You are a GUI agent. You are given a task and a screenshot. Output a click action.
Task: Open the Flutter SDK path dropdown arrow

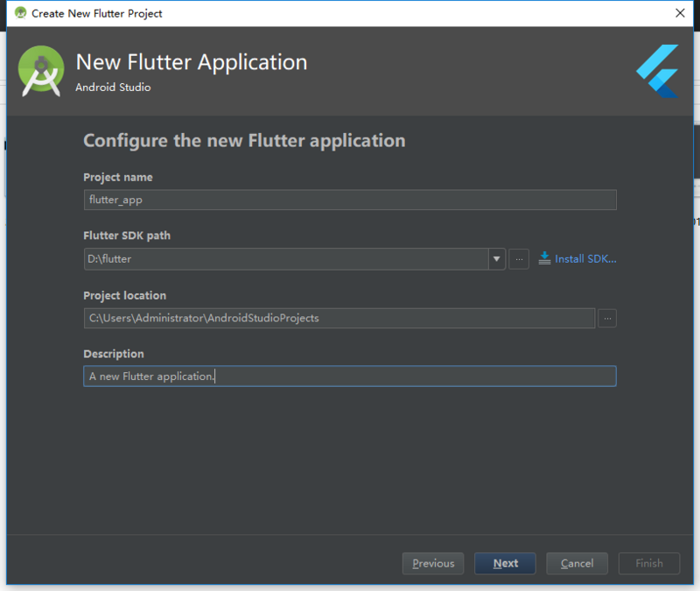click(496, 259)
